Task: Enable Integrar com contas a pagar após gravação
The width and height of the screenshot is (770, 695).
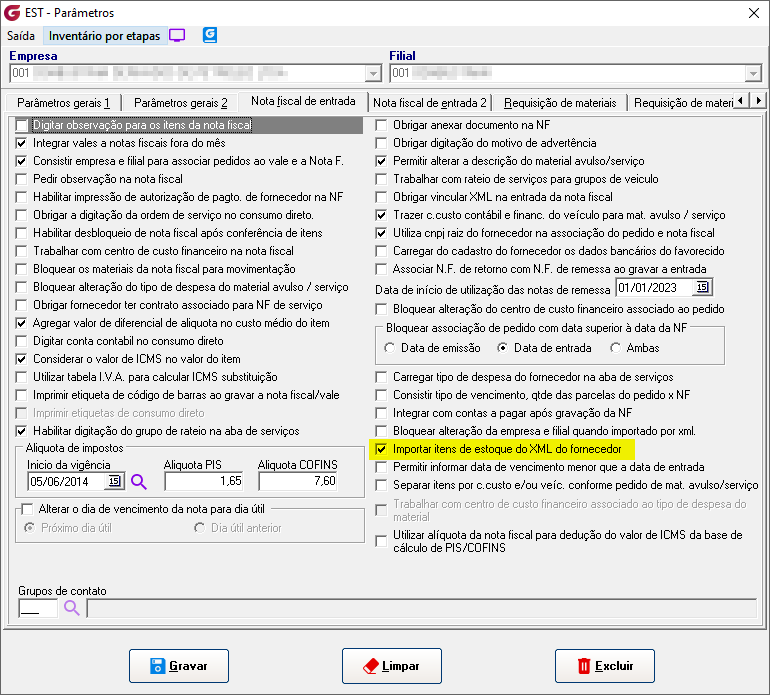Action: click(x=381, y=413)
